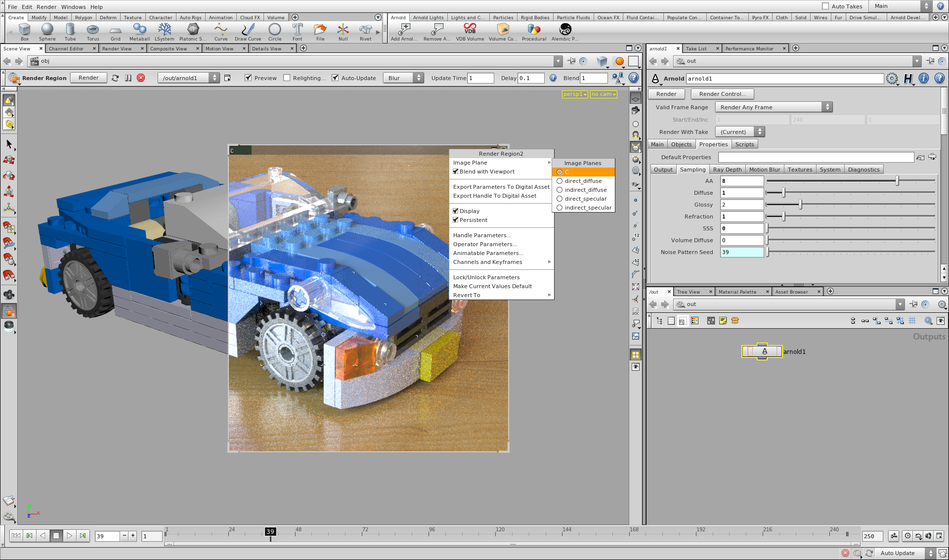
Task: Enable the Relighting checkbox
Action: [287, 78]
